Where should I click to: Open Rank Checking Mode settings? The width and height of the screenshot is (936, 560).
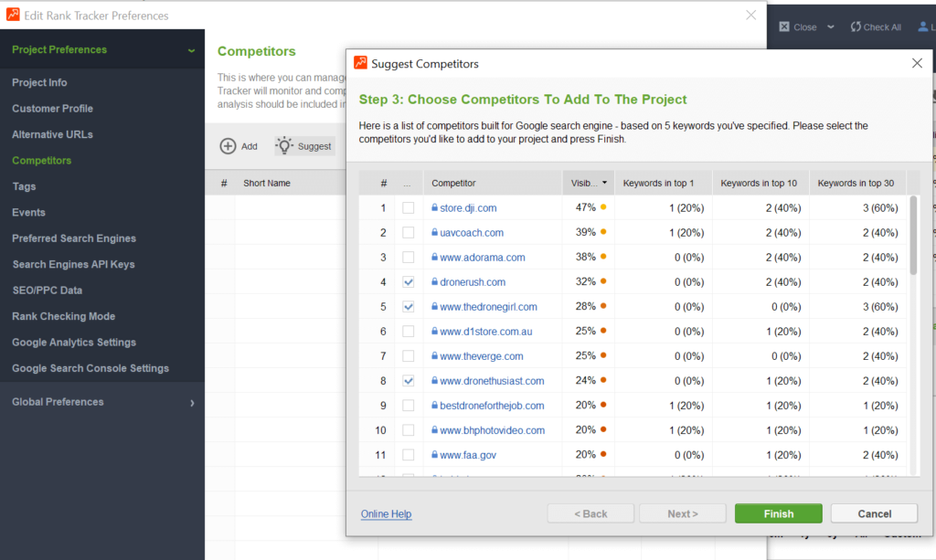tap(64, 316)
